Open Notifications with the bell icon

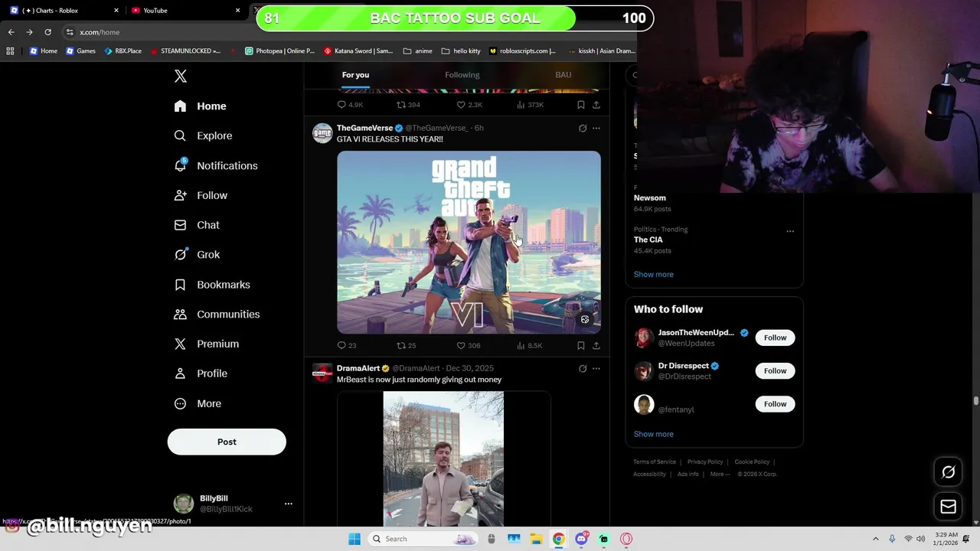pyautogui.click(x=217, y=165)
